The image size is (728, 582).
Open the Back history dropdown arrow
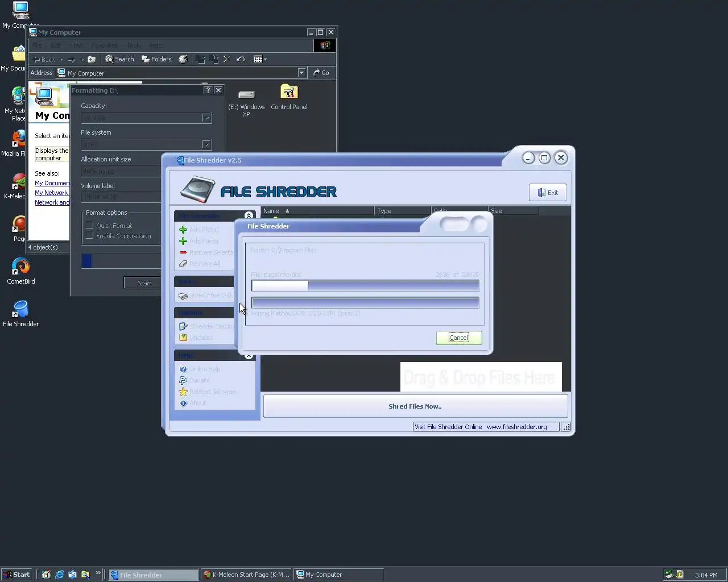pyautogui.click(x=61, y=59)
